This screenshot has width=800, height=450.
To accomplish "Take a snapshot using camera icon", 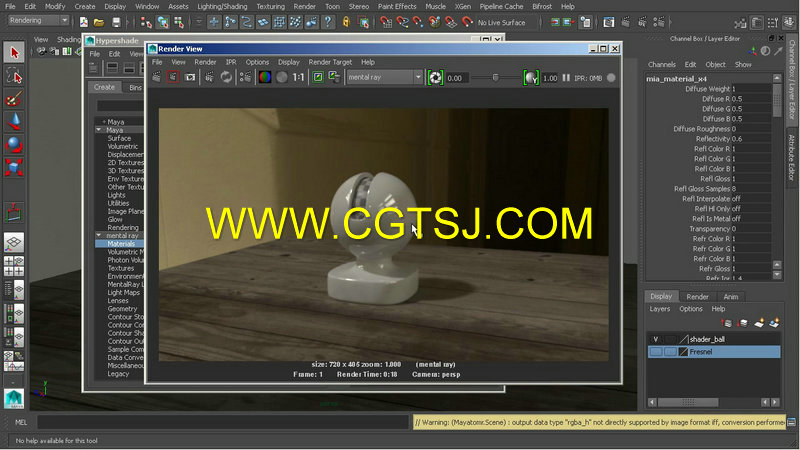I will (x=190, y=78).
